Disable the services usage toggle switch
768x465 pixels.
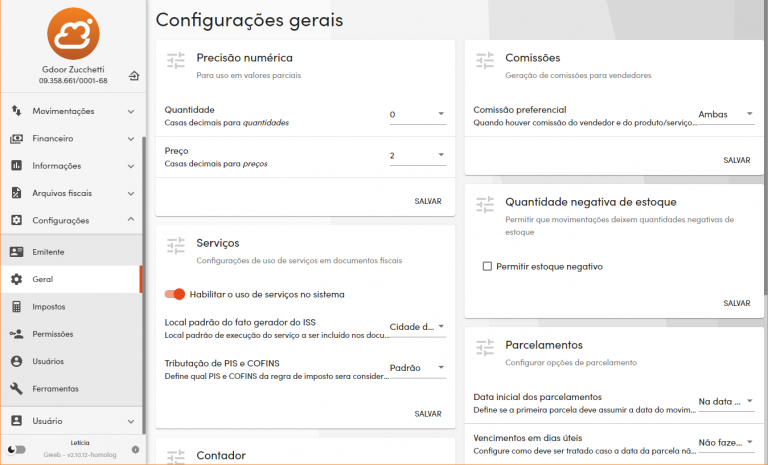[176, 294]
